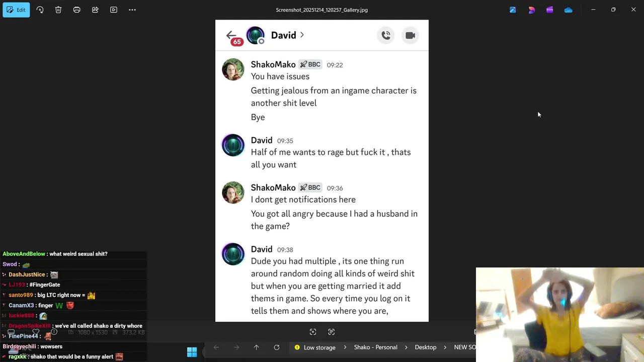Image resolution: width=644 pixels, height=362 pixels.
Task: Open the OneDrive cloud icon
Action: click(x=568, y=10)
